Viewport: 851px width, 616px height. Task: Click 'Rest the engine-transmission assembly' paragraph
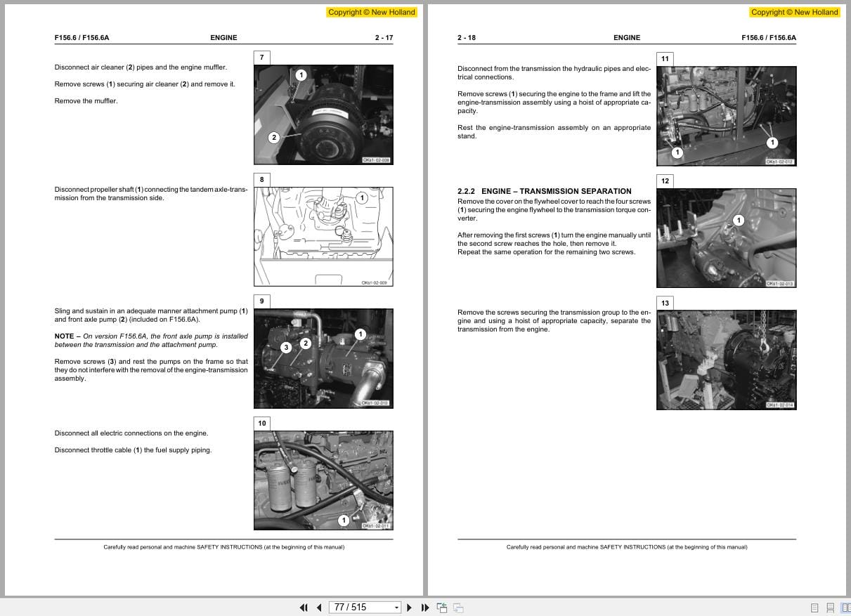554,132
